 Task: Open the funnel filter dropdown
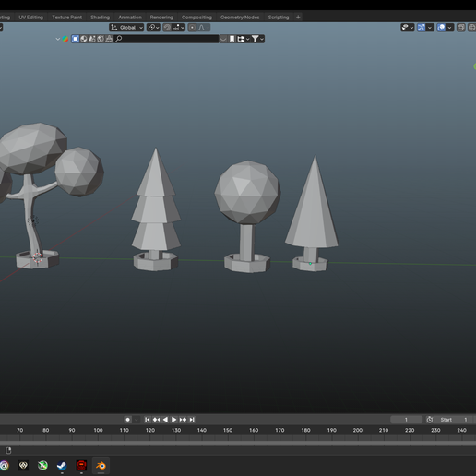pyautogui.click(x=257, y=39)
